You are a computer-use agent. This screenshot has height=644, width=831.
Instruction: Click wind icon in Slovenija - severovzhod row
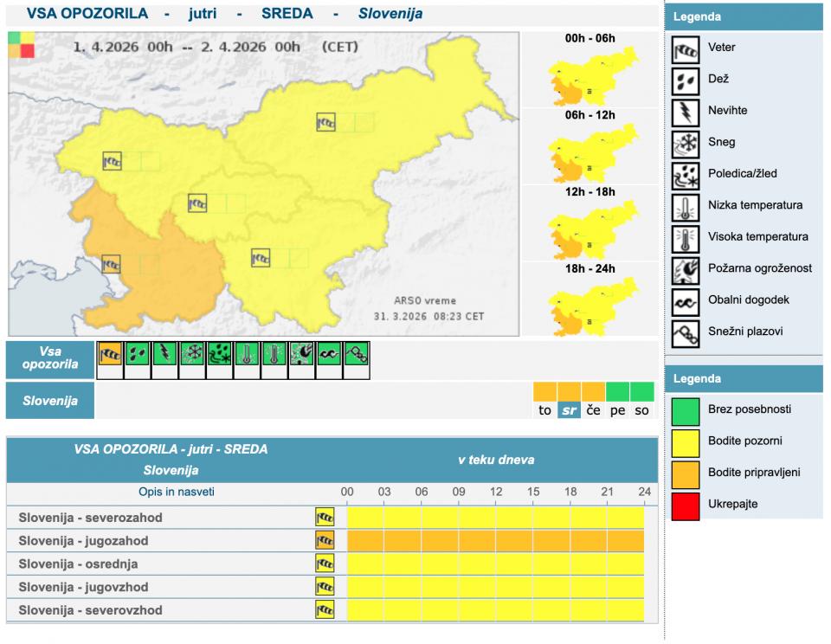325,610
